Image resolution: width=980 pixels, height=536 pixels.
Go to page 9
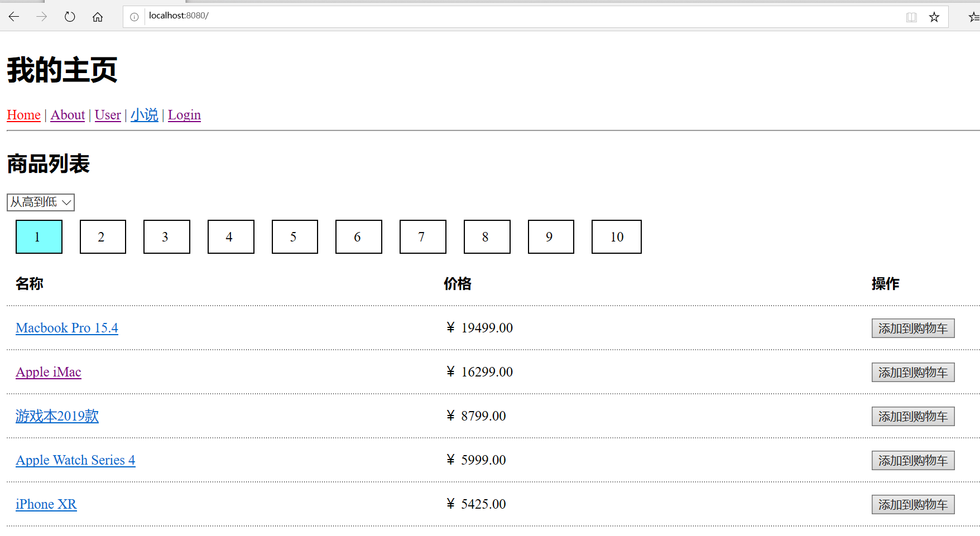(x=551, y=237)
